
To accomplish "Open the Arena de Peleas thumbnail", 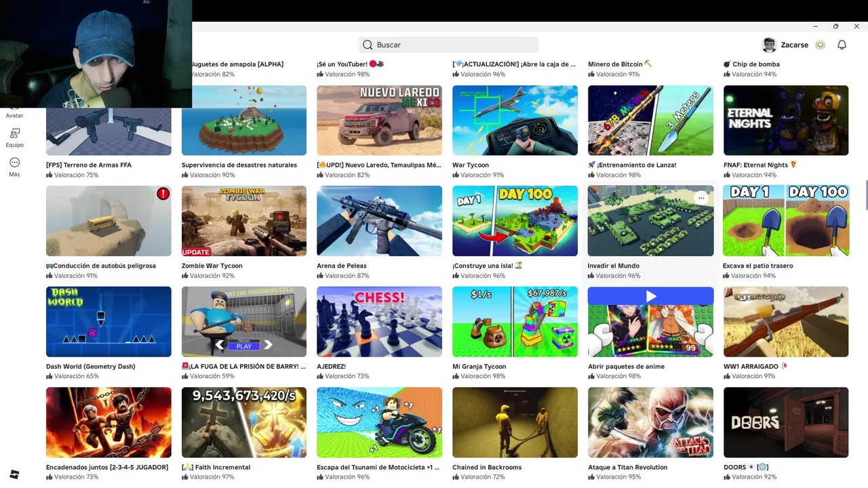I will (x=379, y=221).
